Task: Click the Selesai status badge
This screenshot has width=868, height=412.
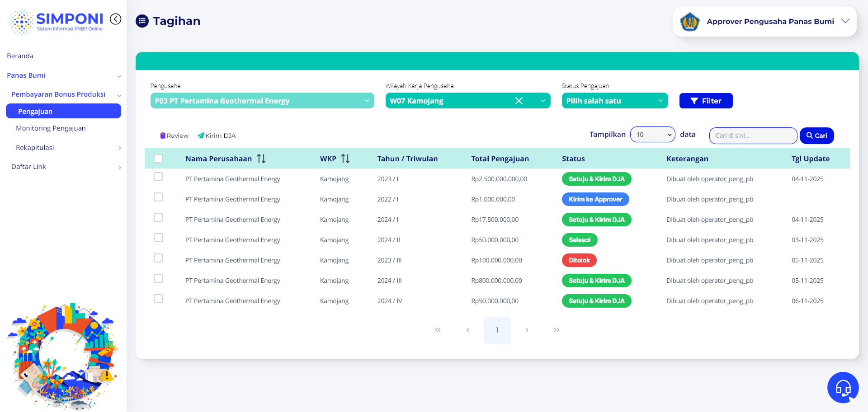Action: pos(580,240)
